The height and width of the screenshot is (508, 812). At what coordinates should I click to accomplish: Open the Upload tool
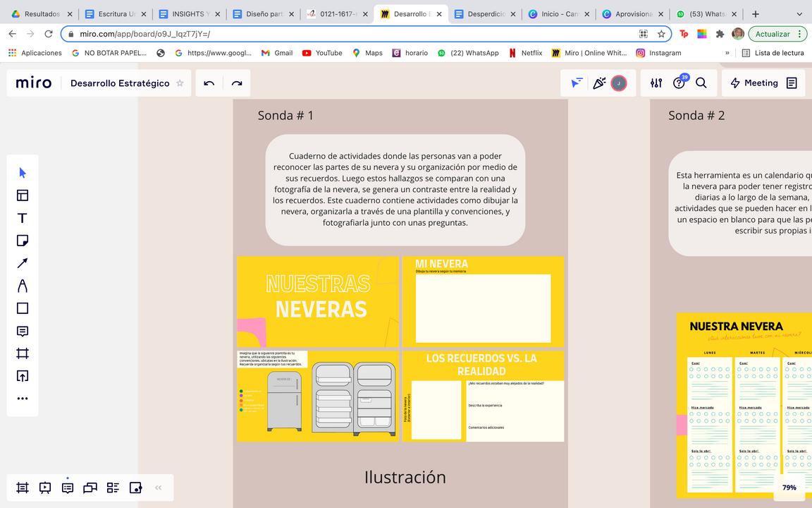23,376
